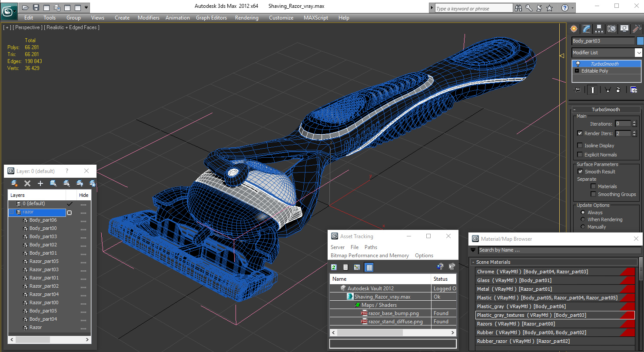Open Asset Tracking Paths menu
Viewport: 644px width, 352px height.
[371, 247]
